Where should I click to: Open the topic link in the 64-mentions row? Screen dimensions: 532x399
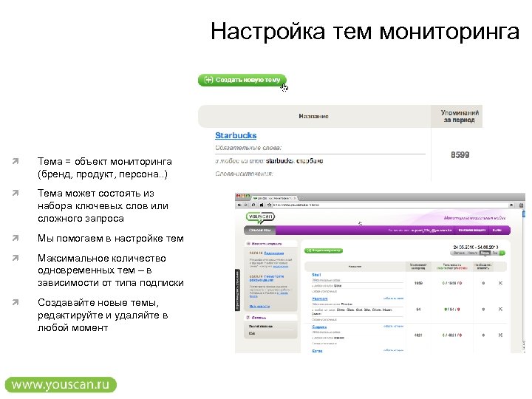click(320, 299)
